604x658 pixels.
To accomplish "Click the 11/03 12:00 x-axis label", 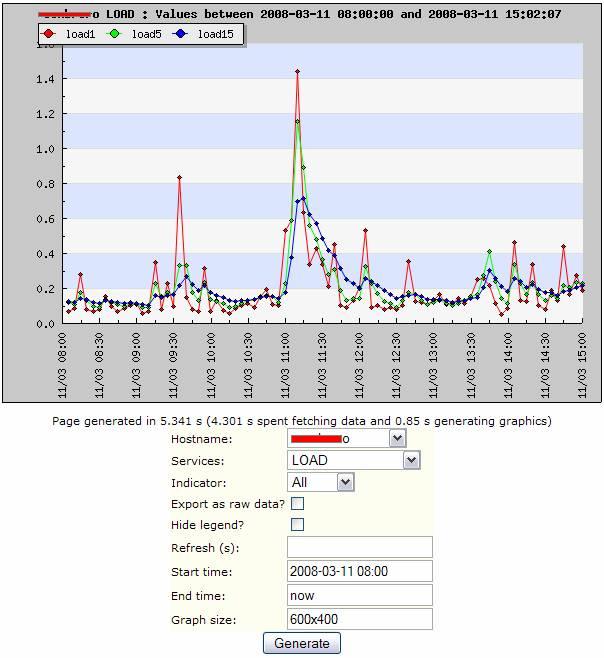I will coord(359,365).
